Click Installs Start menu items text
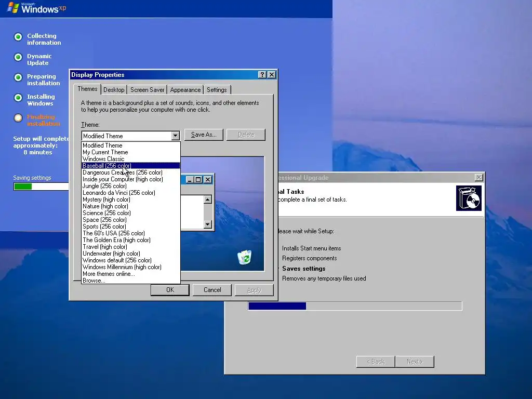Viewport: 532px width, 399px height. pos(312,248)
